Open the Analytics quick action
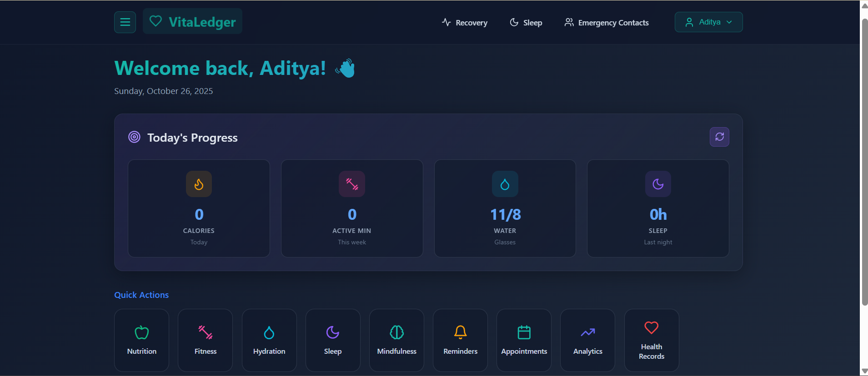The height and width of the screenshot is (376, 868). [587, 340]
